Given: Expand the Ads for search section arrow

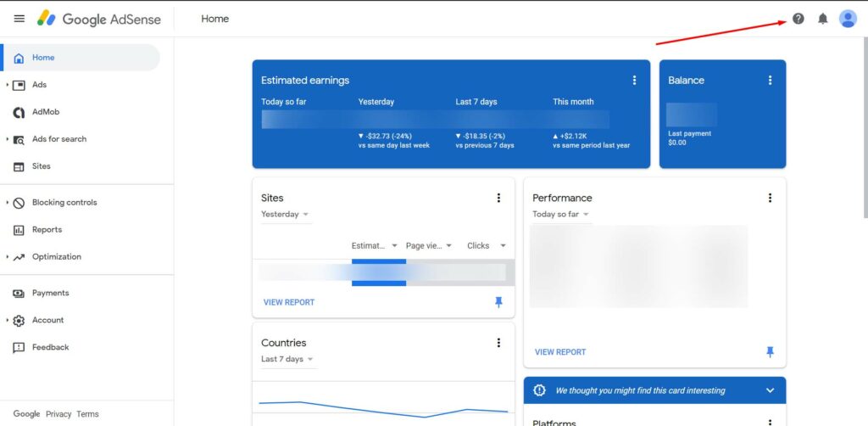Looking at the screenshot, I should tap(7, 139).
